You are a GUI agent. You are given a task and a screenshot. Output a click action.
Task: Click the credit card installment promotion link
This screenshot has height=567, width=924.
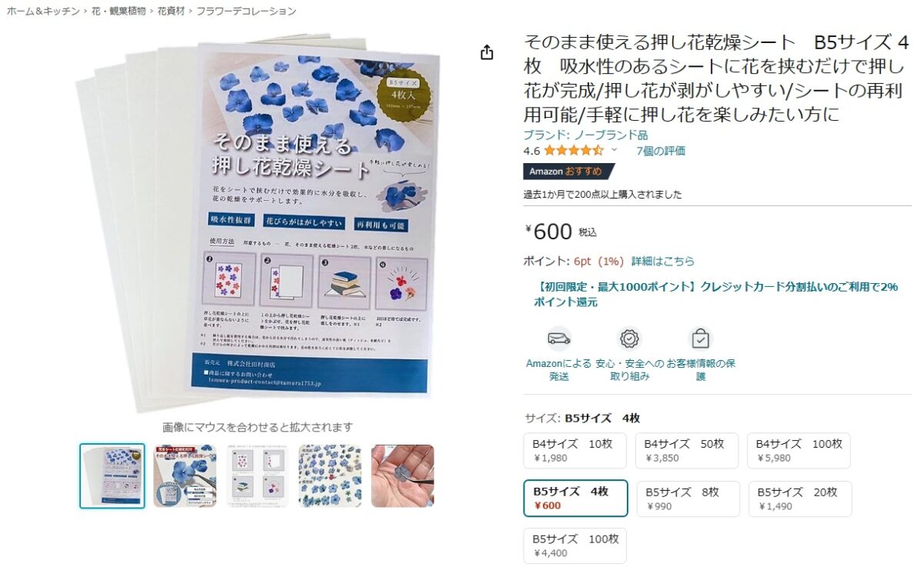716,295
